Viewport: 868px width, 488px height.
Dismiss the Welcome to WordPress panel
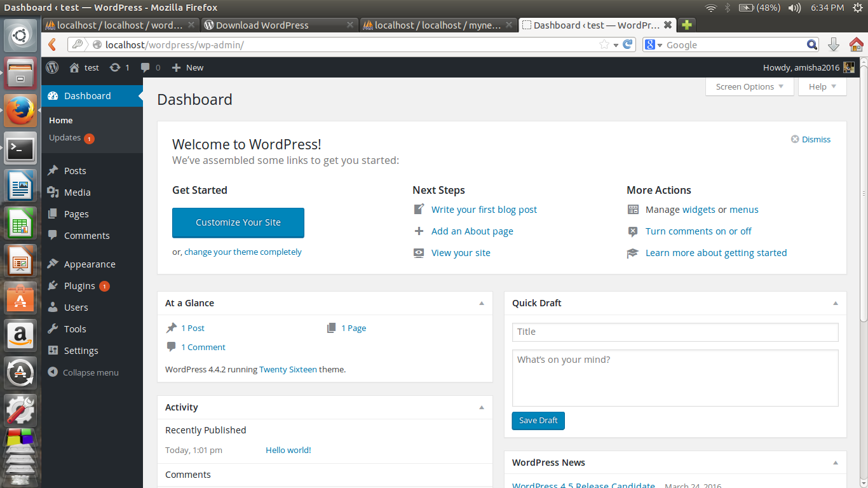(x=811, y=139)
